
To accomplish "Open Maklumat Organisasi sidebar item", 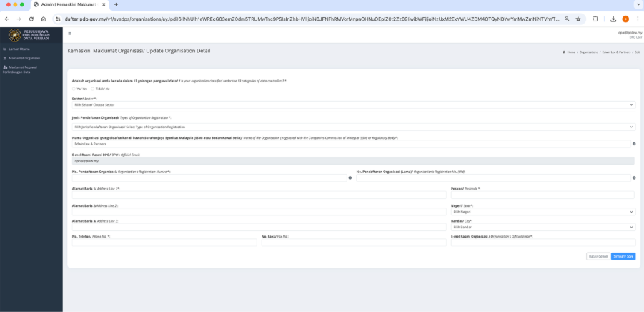I will point(23,58).
